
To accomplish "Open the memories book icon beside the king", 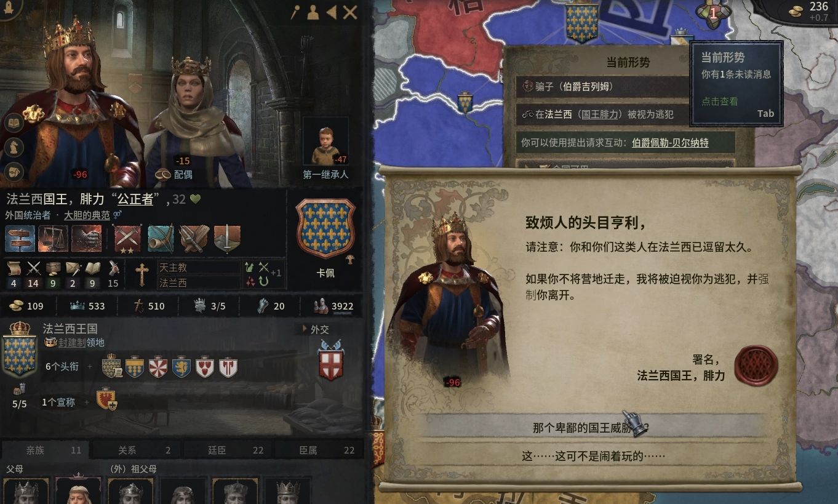I will tap(14, 122).
